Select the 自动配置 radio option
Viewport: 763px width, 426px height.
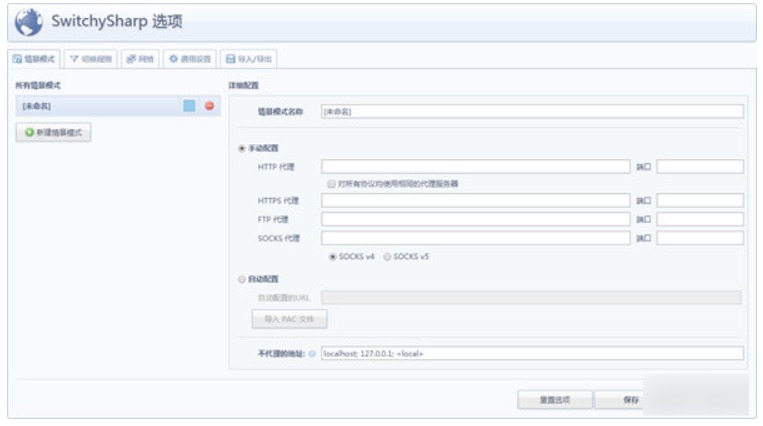point(242,279)
